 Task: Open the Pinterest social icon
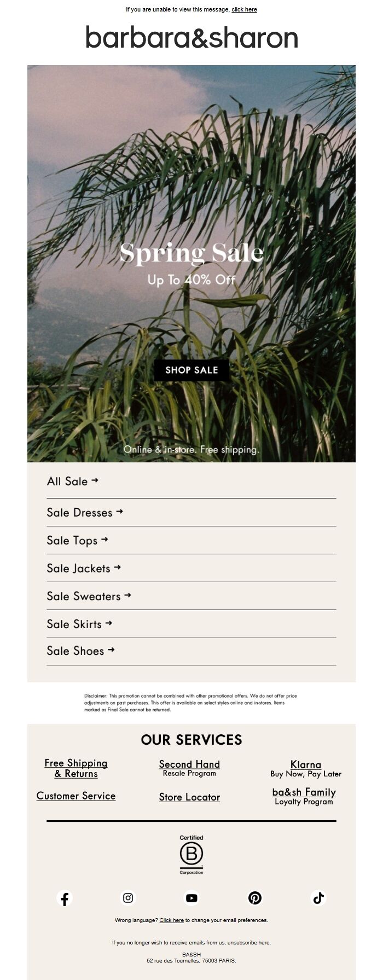click(254, 898)
